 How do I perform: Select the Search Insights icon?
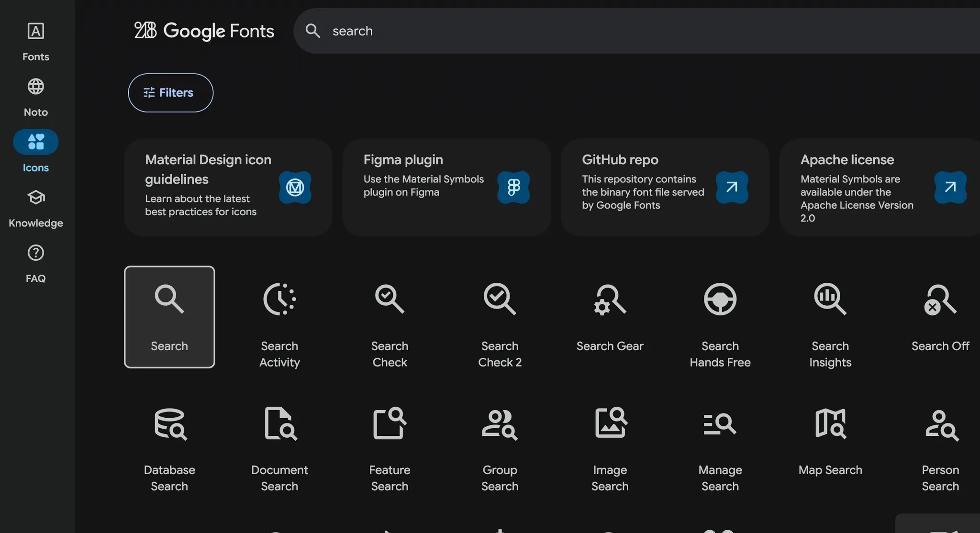(830, 317)
